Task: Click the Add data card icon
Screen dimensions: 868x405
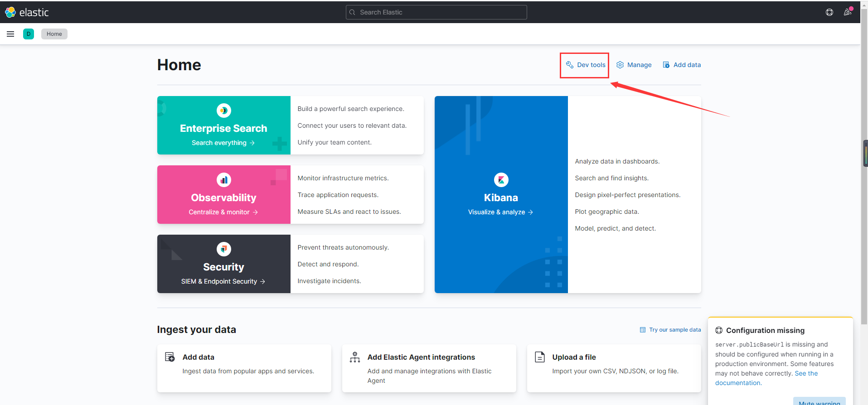Action: (x=170, y=357)
